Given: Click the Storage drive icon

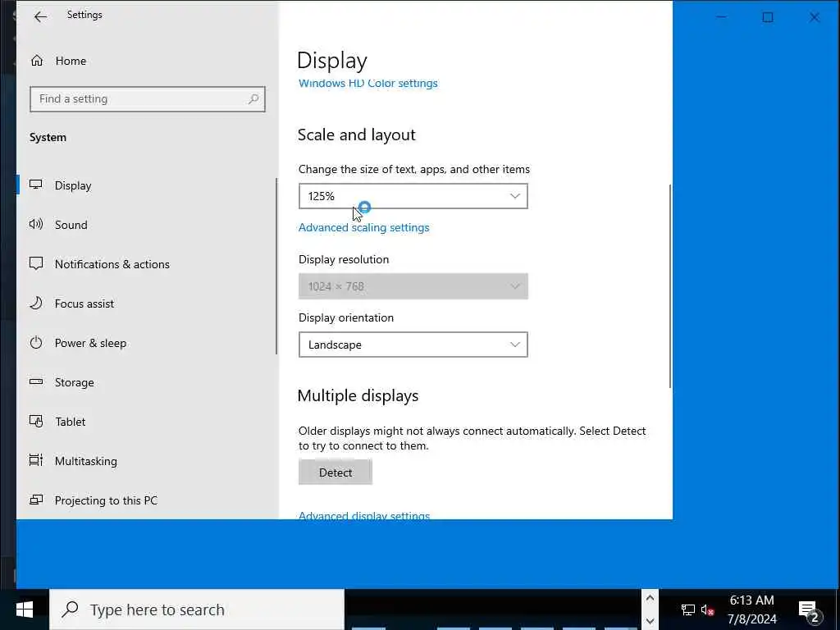Looking at the screenshot, I should coord(36,382).
